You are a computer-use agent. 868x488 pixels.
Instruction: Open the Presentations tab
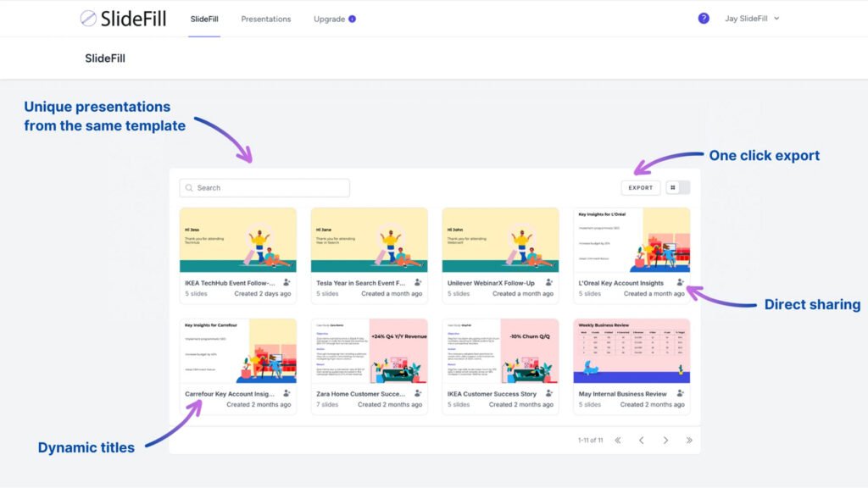tap(265, 19)
